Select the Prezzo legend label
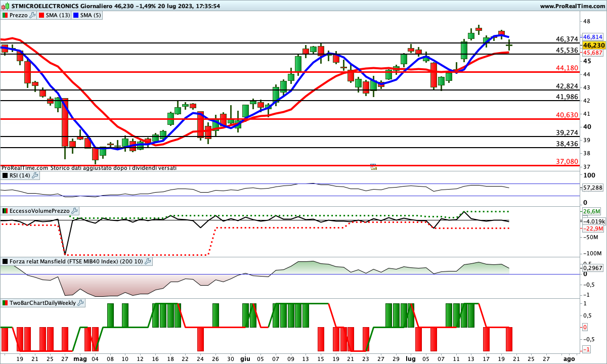Viewport: 607px width, 364px height. (x=19, y=15)
